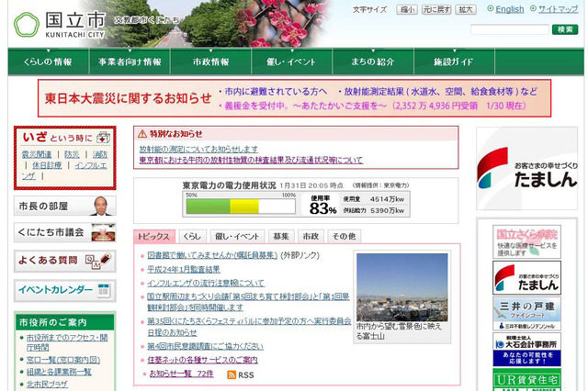Open the large たましん advertisement banner
588x391 pixels.
(x=526, y=168)
